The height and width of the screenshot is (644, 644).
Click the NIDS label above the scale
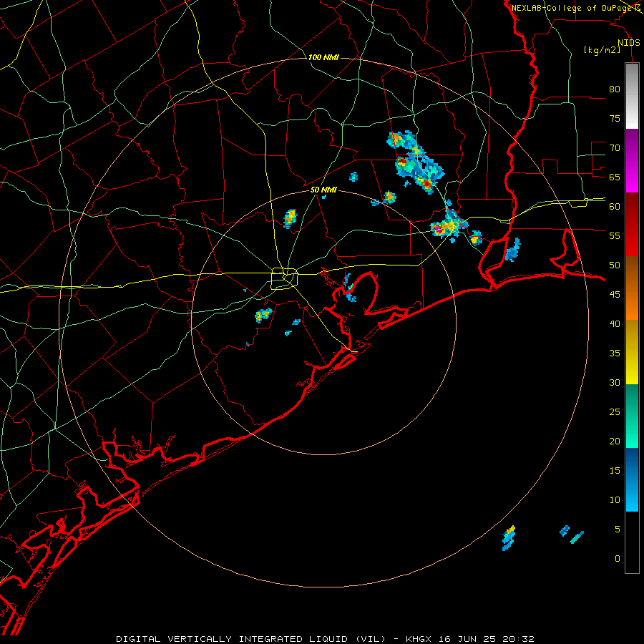[x=628, y=43]
